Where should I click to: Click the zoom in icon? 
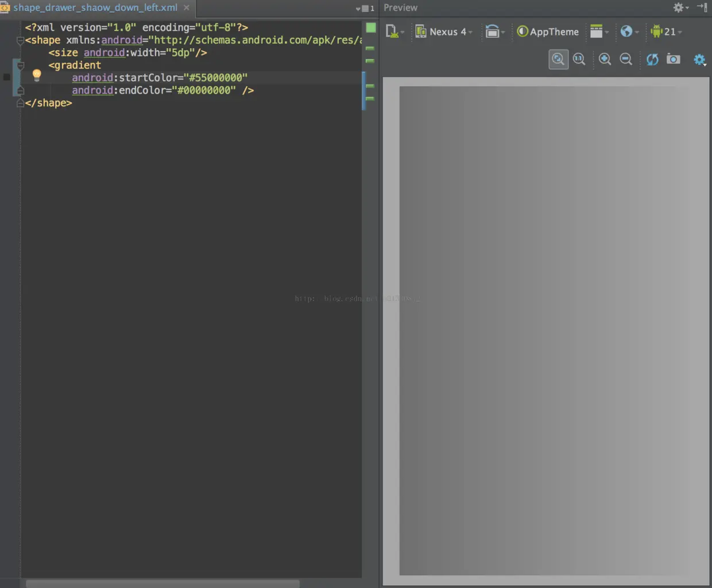pos(605,59)
